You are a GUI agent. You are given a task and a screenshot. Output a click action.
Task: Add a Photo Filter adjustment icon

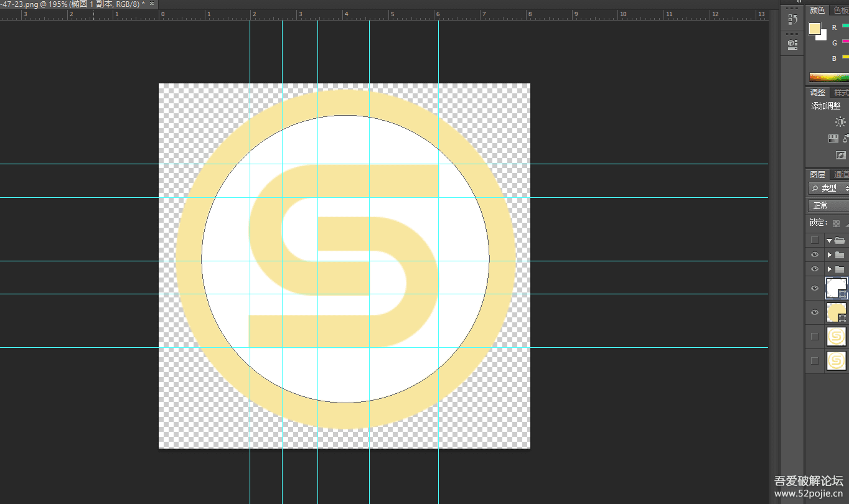841,155
